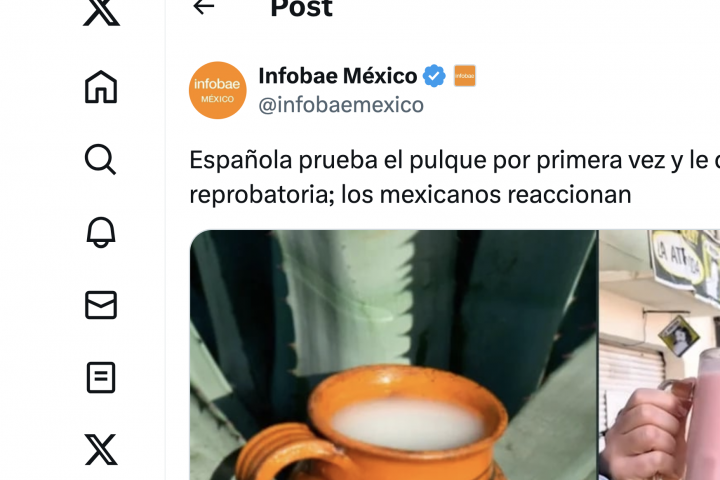The image size is (720, 480).
Task: Go back using the left arrow
Action: pos(204,7)
